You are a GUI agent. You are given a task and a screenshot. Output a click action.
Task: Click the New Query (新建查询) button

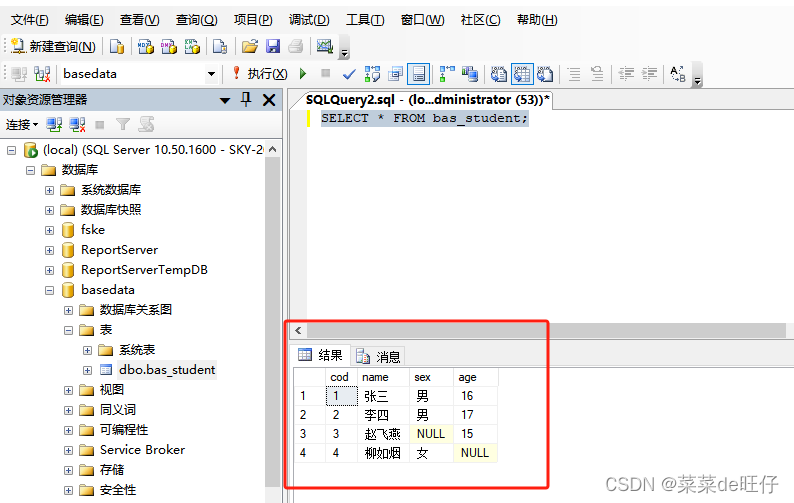(x=53, y=47)
